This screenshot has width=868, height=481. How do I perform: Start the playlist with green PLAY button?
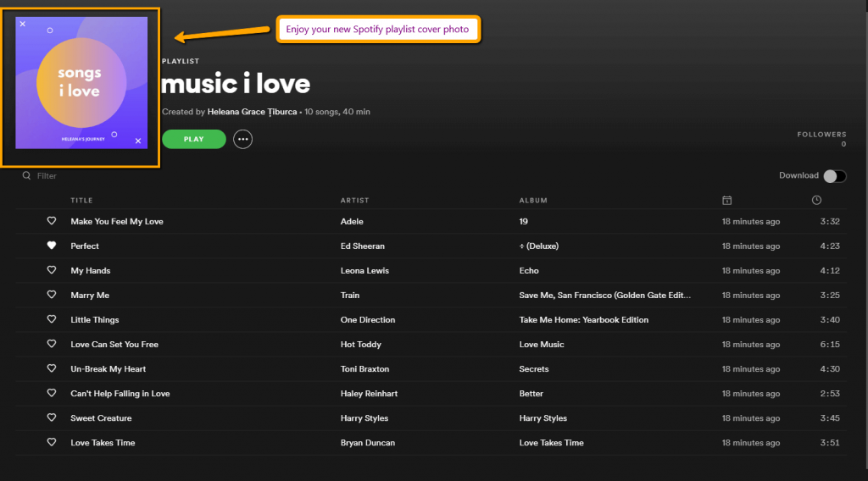coord(194,140)
